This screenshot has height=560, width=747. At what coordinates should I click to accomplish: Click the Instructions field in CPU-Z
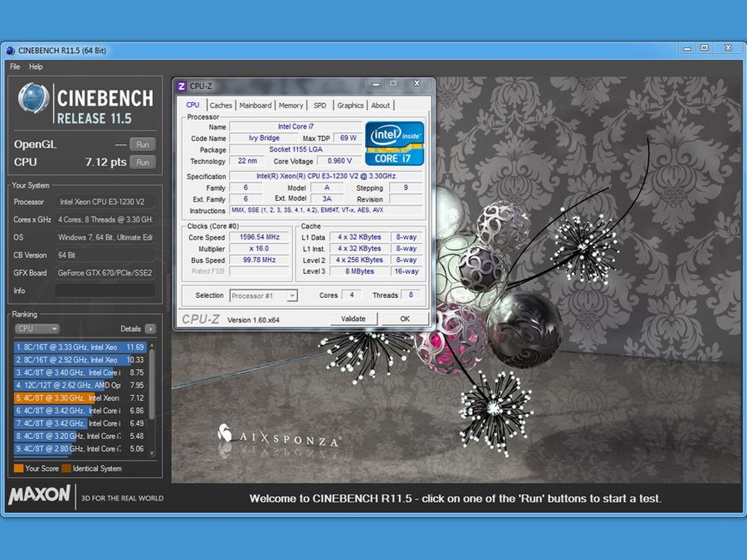(x=326, y=210)
